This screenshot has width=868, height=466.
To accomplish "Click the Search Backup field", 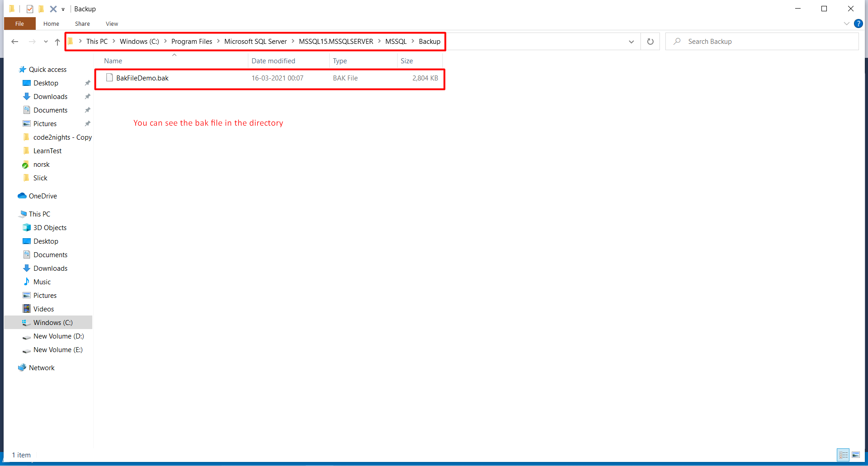I will coord(762,42).
